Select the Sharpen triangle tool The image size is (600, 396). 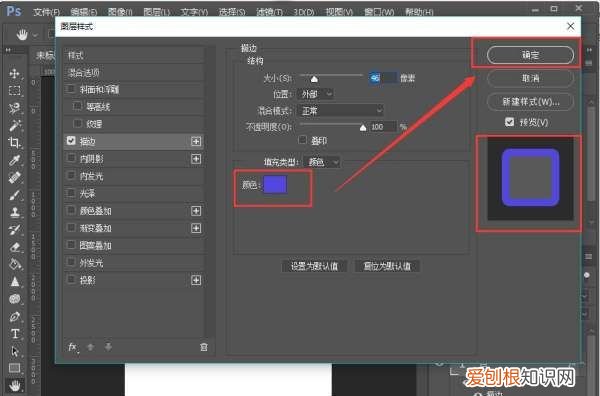click(x=15, y=282)
